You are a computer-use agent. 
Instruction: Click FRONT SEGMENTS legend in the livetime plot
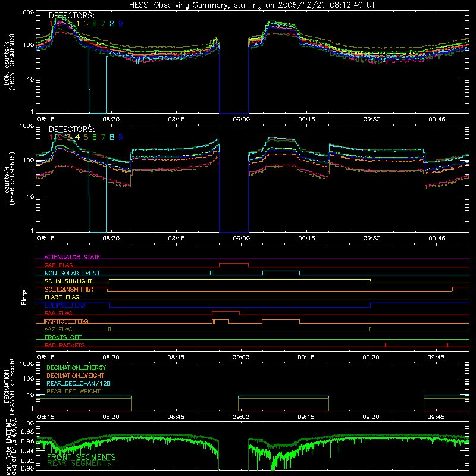(82, 457)
